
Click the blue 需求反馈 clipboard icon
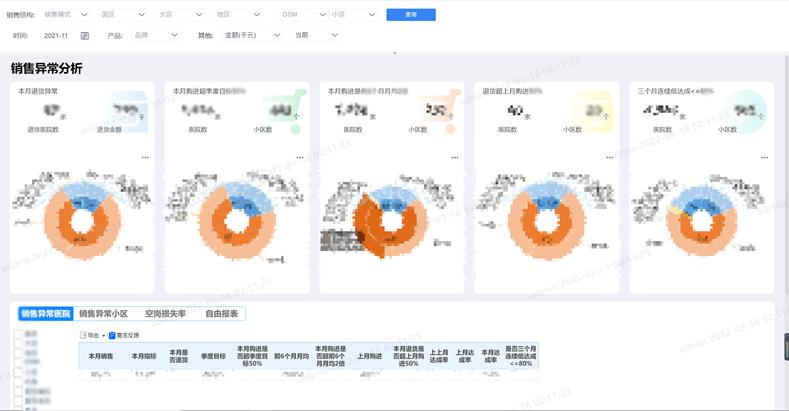pos(112,335)
